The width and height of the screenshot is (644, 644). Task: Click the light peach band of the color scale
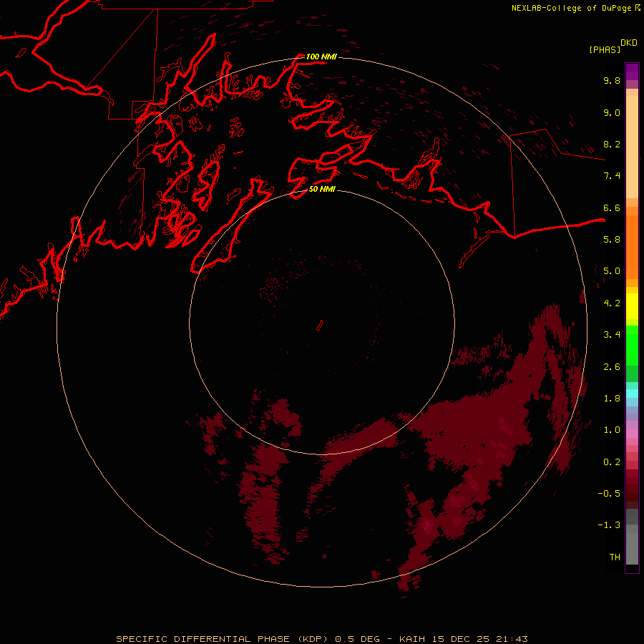632,147
